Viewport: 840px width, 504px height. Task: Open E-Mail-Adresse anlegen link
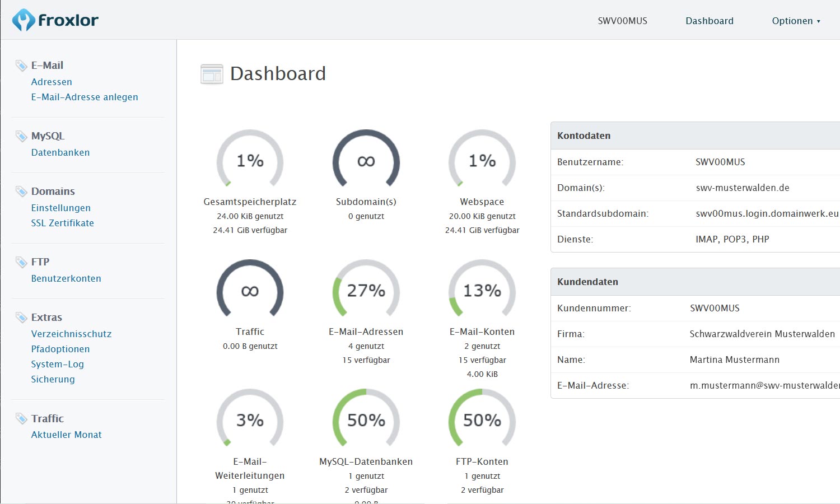tap(85, 97)
